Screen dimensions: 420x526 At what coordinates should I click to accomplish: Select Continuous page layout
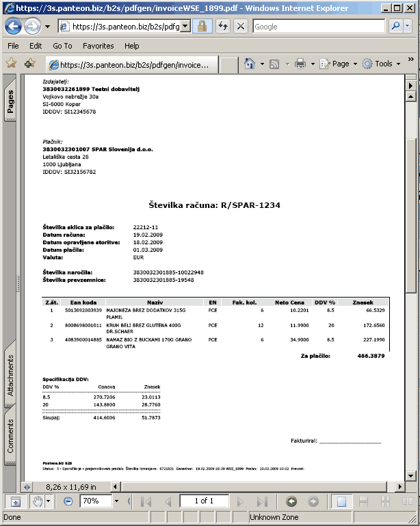click(x=364, y=501)
